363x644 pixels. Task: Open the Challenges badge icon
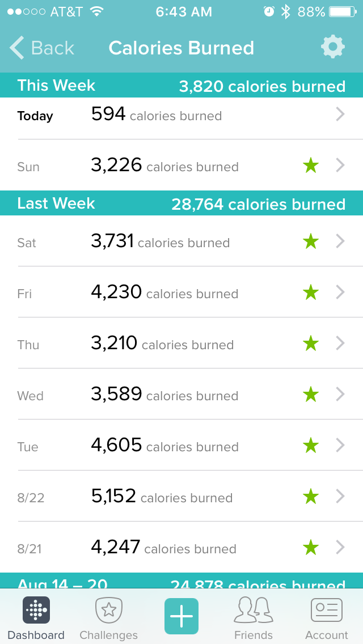108,611
